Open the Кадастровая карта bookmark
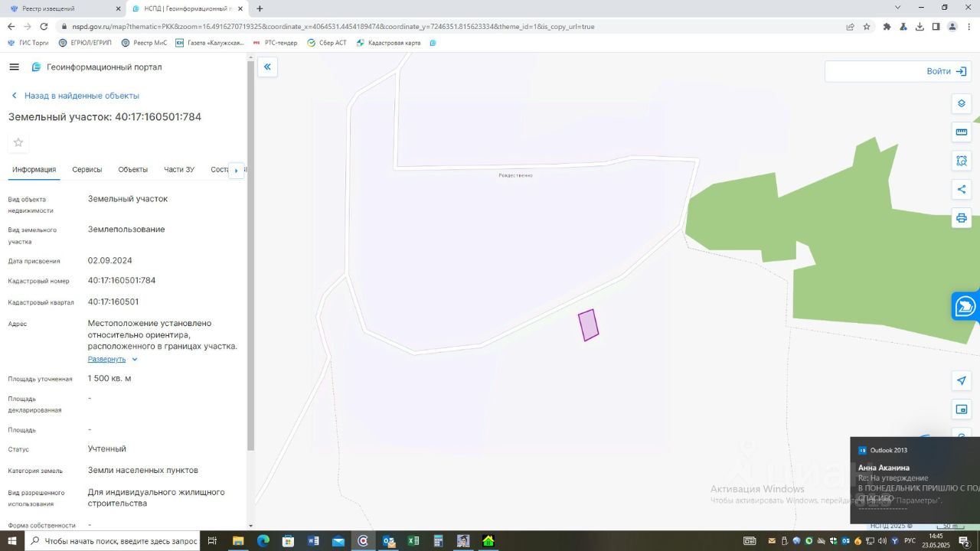 (x=389, y=43)
